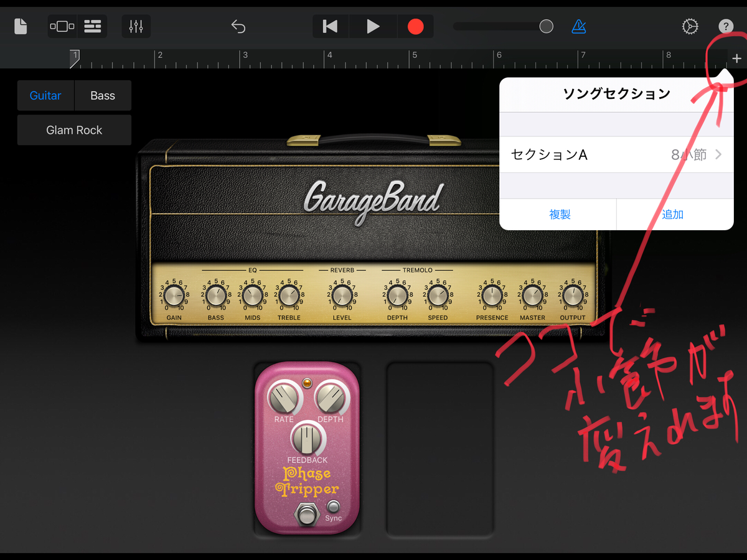
Task: Click the GAIN knob on the amp
Action: click(x=174, y=295)
